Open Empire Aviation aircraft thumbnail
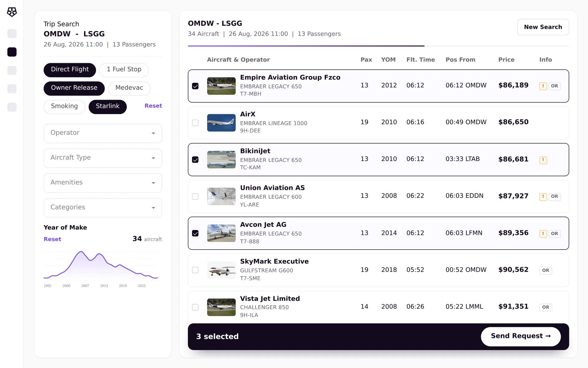The image size is (588, 368). point(221,86)
